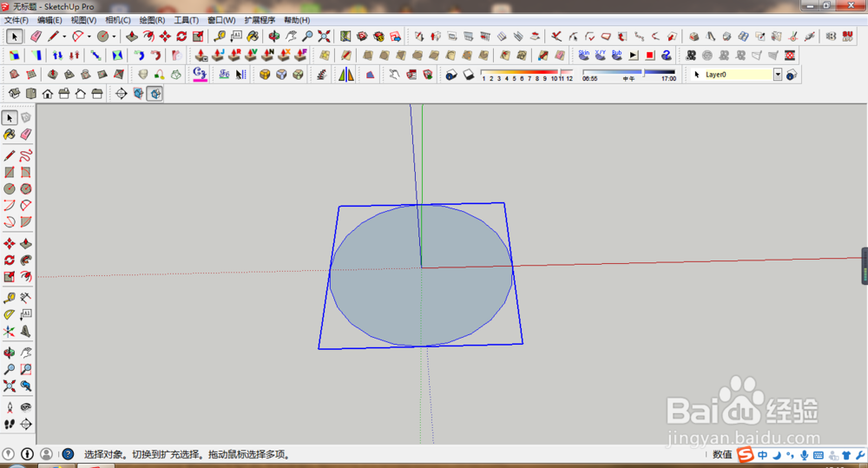Activate the Orbit tool in top toolbar
This screenshot has height=468, width=868.
[274, 36]
